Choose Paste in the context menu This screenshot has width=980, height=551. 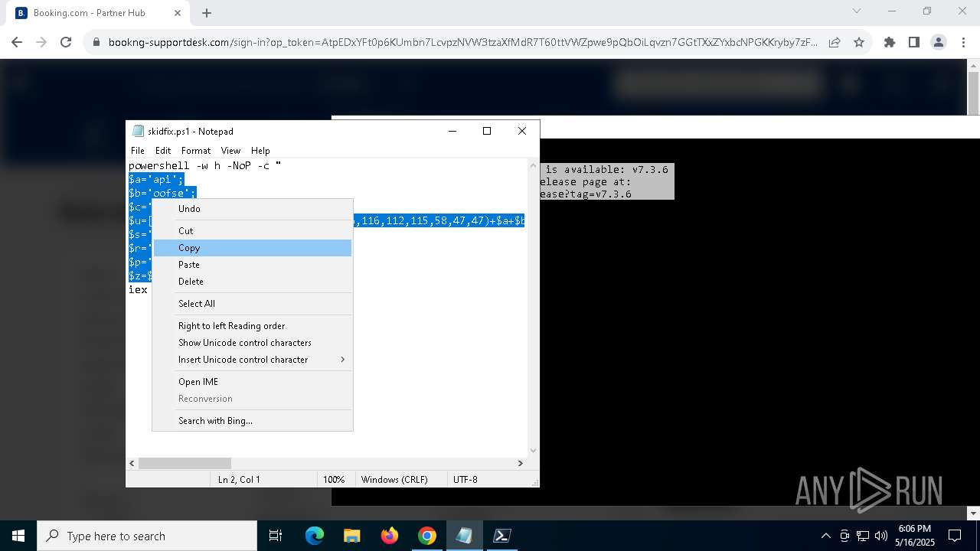click(x=253, y=265)
